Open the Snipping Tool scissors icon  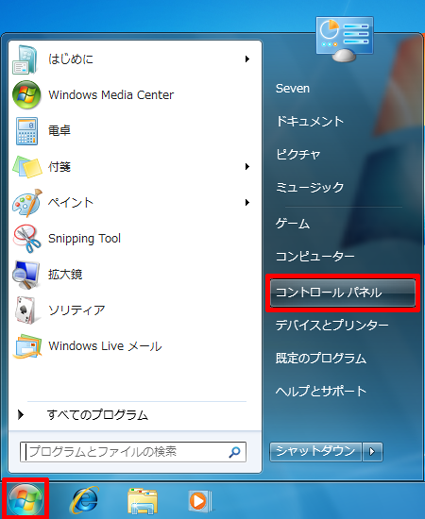point(27,238)
